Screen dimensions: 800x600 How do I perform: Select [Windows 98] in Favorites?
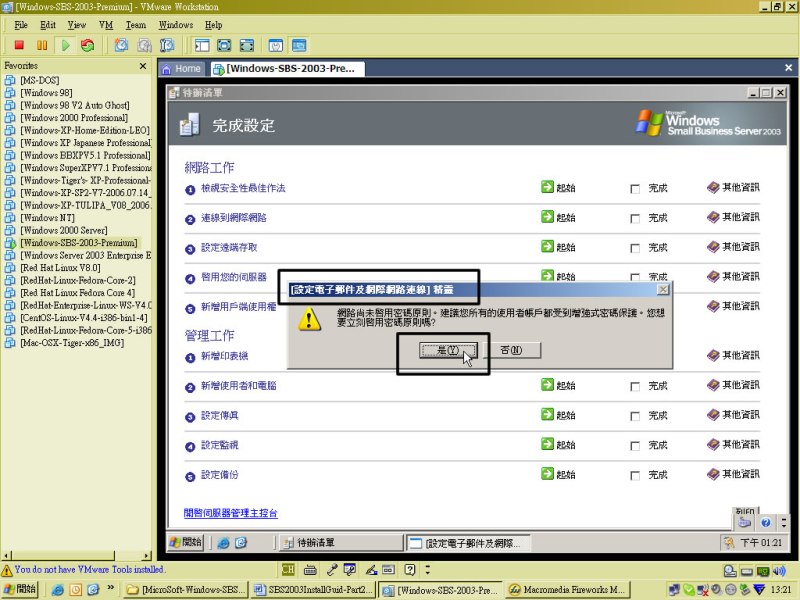(46, 93)
